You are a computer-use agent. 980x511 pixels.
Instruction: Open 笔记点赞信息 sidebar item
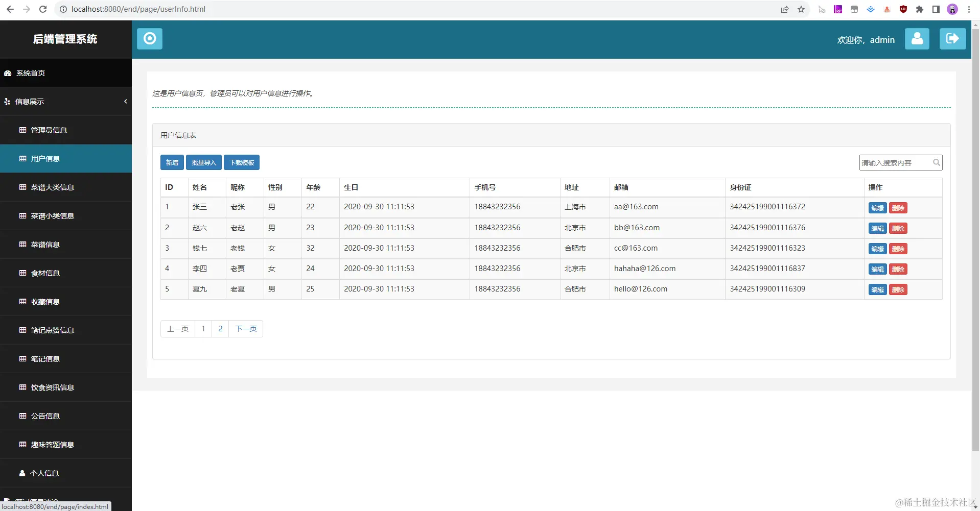tap(66, 330)
